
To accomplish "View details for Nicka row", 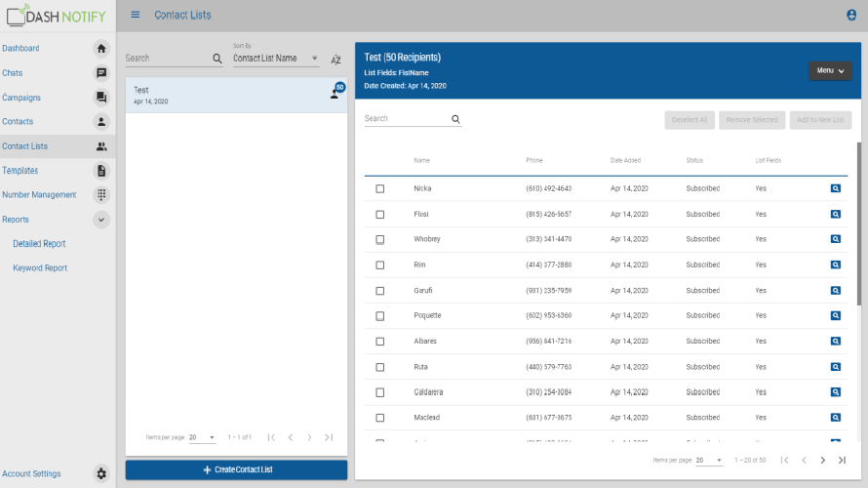I will [x=836, y=188].
